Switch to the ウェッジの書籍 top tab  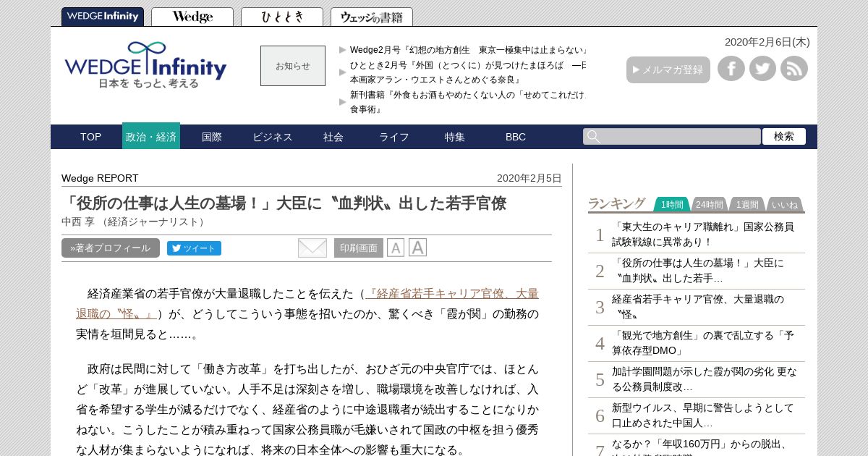(x=372, y=17)
